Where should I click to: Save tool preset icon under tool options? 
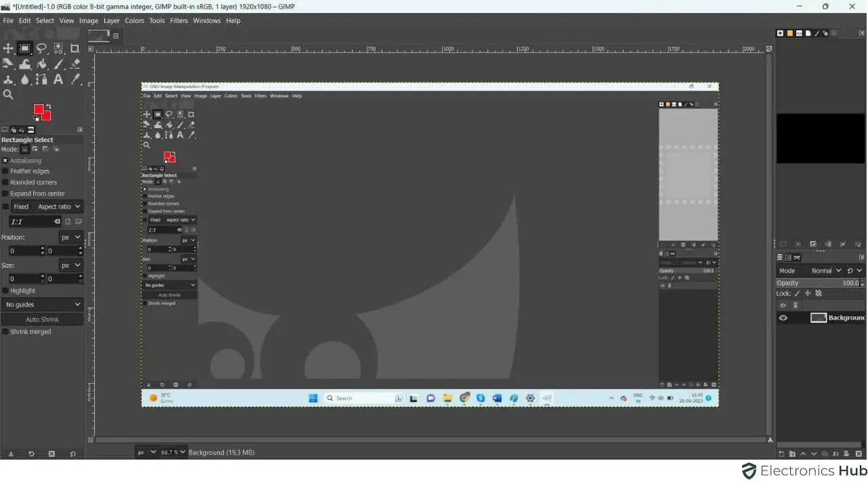pos(11,454)
